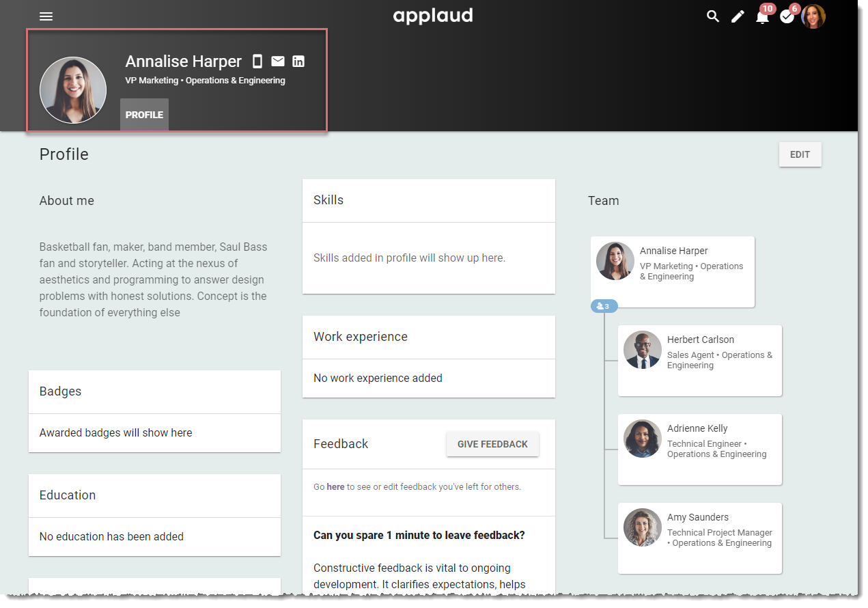This screenshot has width=868, height=608.
Task: Open user avatar menu in top bar
Action: click(813, 16)
